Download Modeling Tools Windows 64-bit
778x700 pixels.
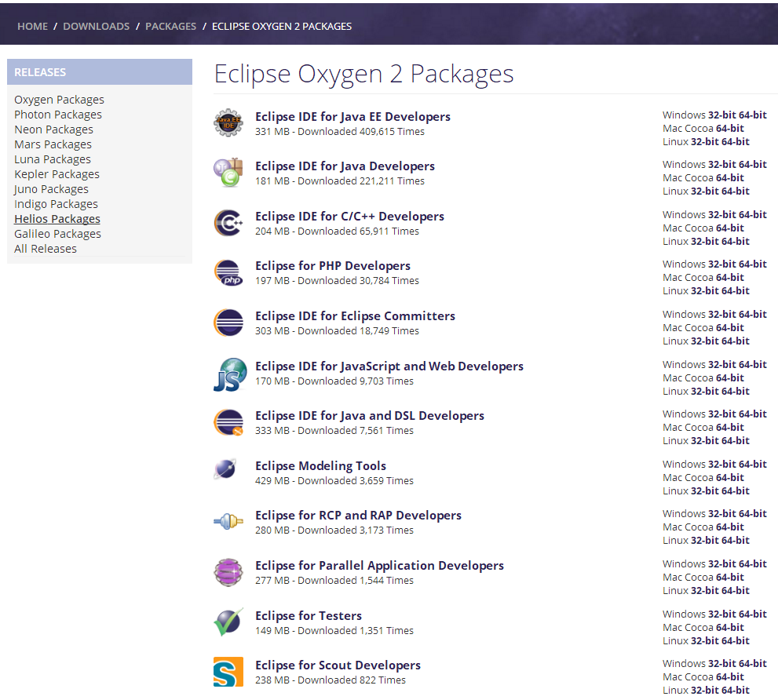click(753, 465)
